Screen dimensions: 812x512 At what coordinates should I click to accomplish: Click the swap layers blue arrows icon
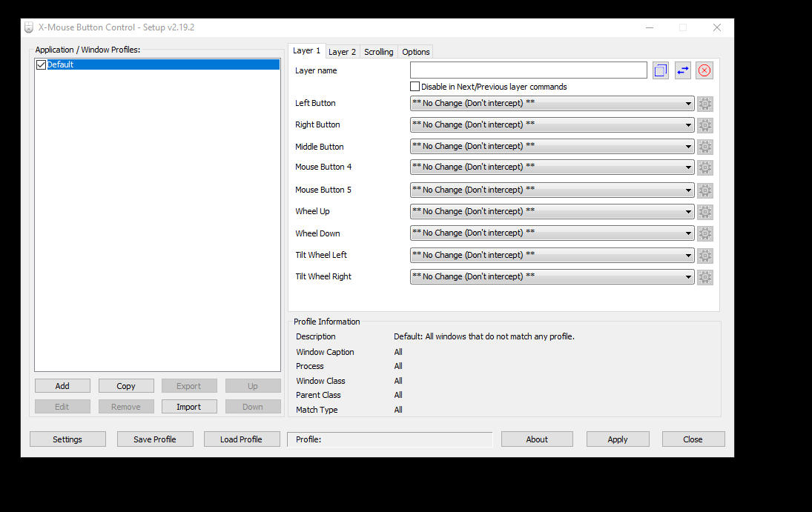click(x=682, y=70)
